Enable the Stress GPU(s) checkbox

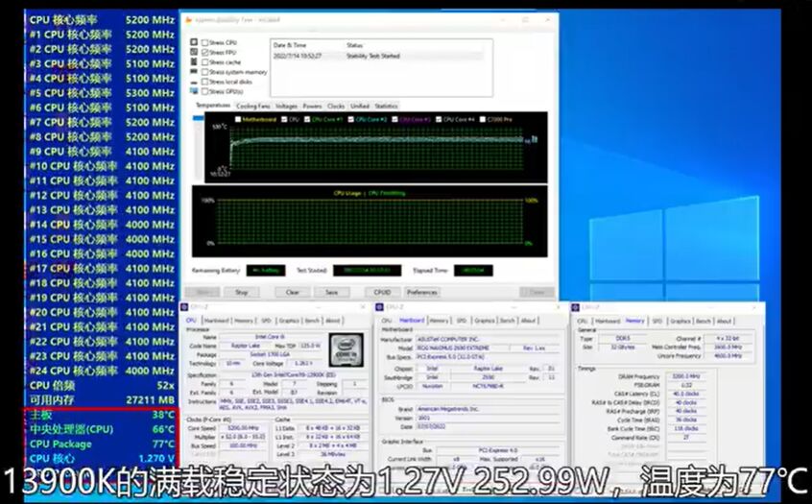click(x=205, y=92)
